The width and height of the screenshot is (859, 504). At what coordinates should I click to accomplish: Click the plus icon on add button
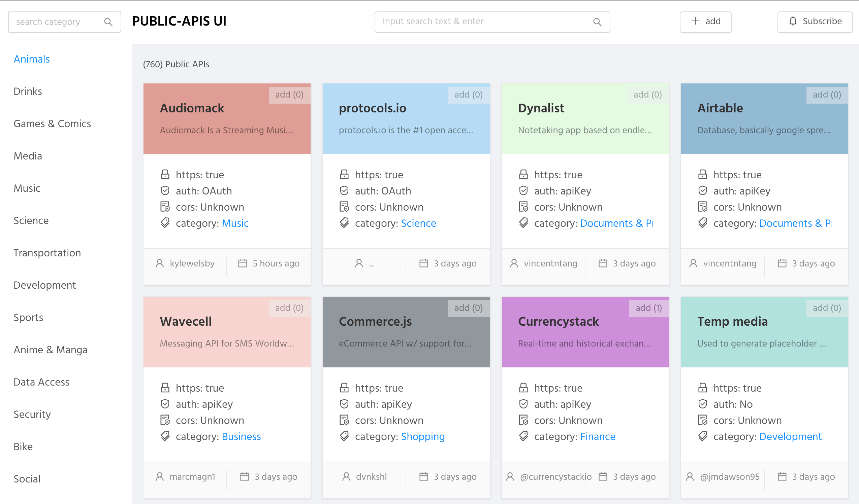coord(695,21)
